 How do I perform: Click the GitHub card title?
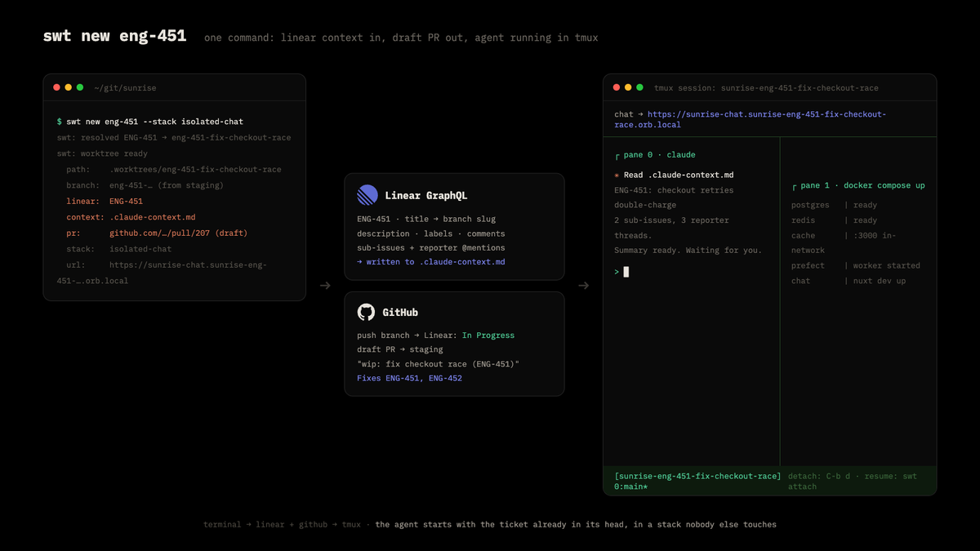pos(400,313)
